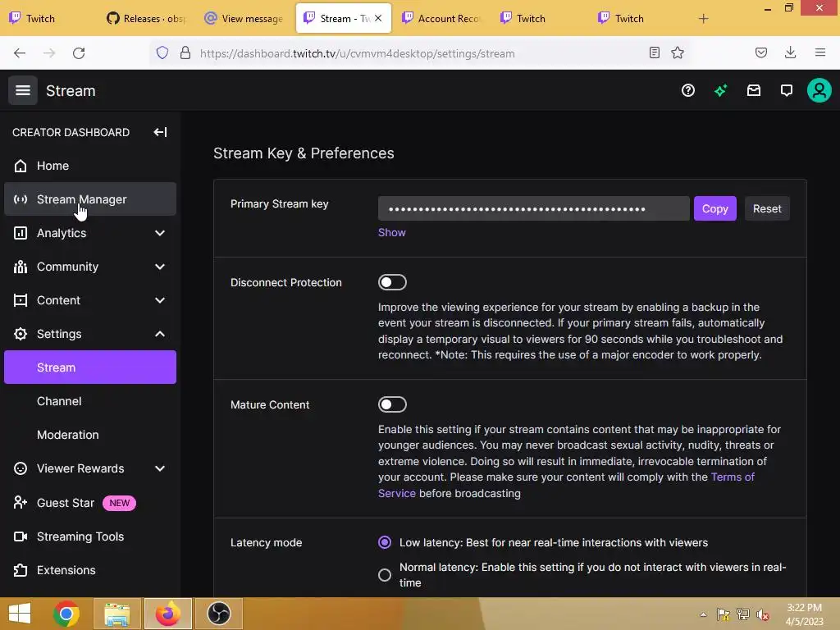Select Normal latency radio option
Image resolution: width=840 pixels, height=630 pixels.
coord(384,575)
